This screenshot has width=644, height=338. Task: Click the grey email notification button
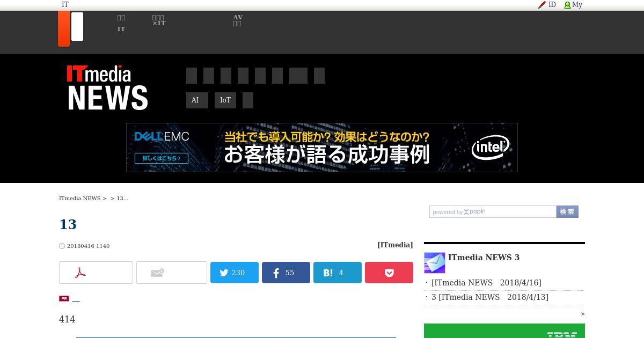pyautogui.click(x=172, y=273)
